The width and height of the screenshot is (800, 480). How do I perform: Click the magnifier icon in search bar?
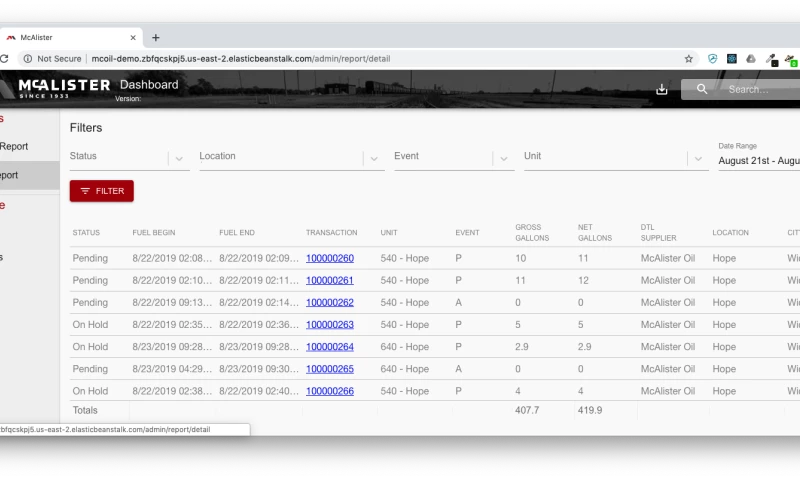(702, 89)
